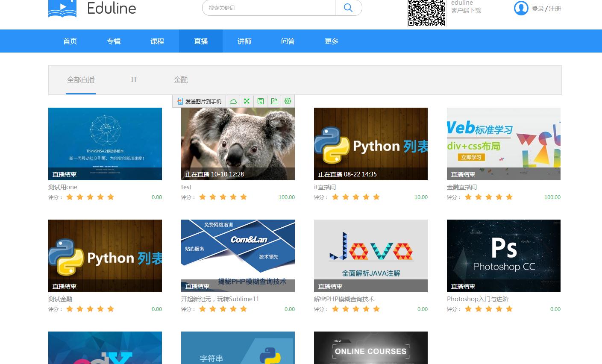Open the 讲师 navigation item

(244, 41)
